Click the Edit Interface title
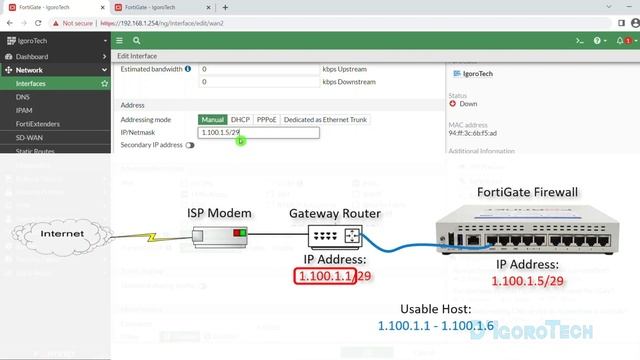Image resolution: width=640 pixels, height=360 pixels. tap(137, 56)
